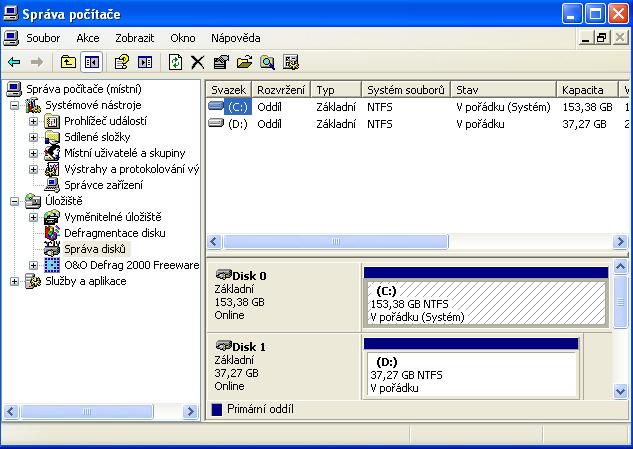The width and height of the screenshot is (633, 449).
Task: Select the C: partition block on Disk 0
Action: pyautogui.click(x=486, y=303)
